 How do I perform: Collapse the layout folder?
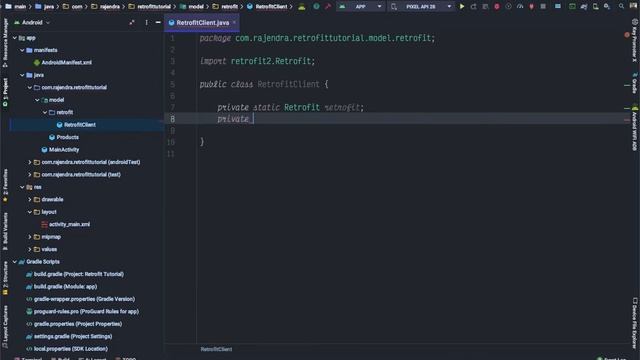[x=29, y=212]
